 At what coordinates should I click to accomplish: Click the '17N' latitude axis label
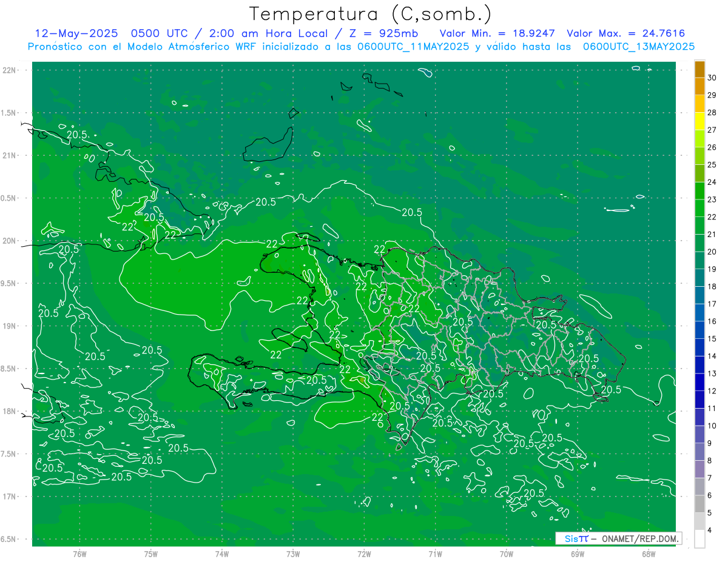(10, 497)
